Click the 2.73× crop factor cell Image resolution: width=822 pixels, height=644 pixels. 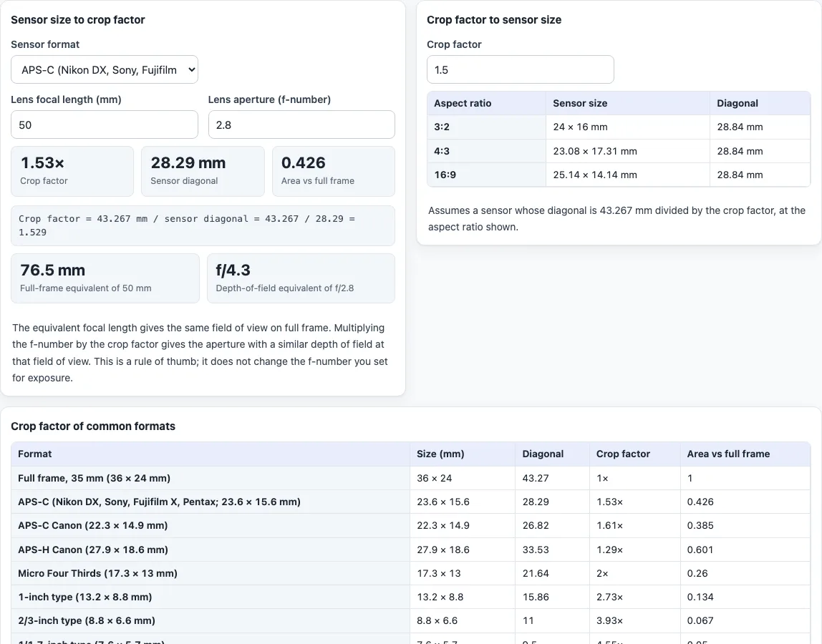tap(635, 597)
